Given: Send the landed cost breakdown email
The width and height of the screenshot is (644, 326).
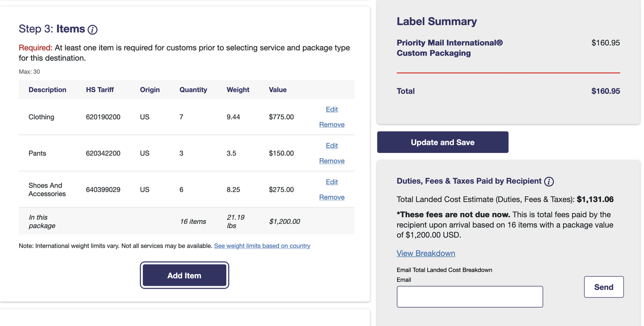Looking at the screenshot, I should point(603,287).
